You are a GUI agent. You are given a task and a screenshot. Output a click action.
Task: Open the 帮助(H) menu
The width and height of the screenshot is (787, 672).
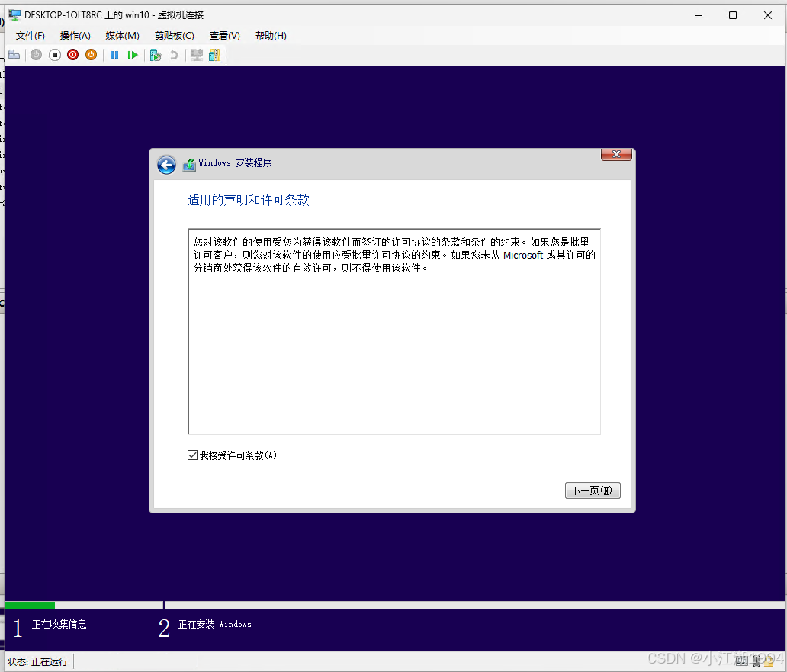[x=271, y=36]
